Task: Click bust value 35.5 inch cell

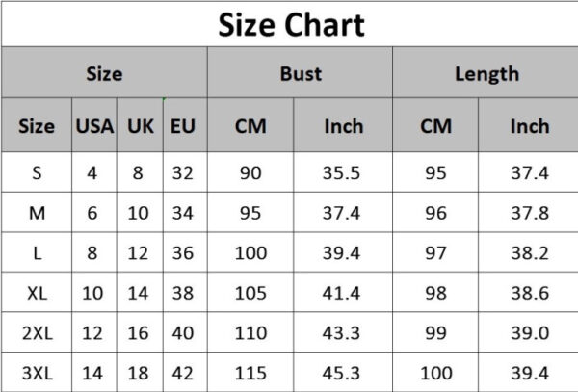Action: (341, 172)
